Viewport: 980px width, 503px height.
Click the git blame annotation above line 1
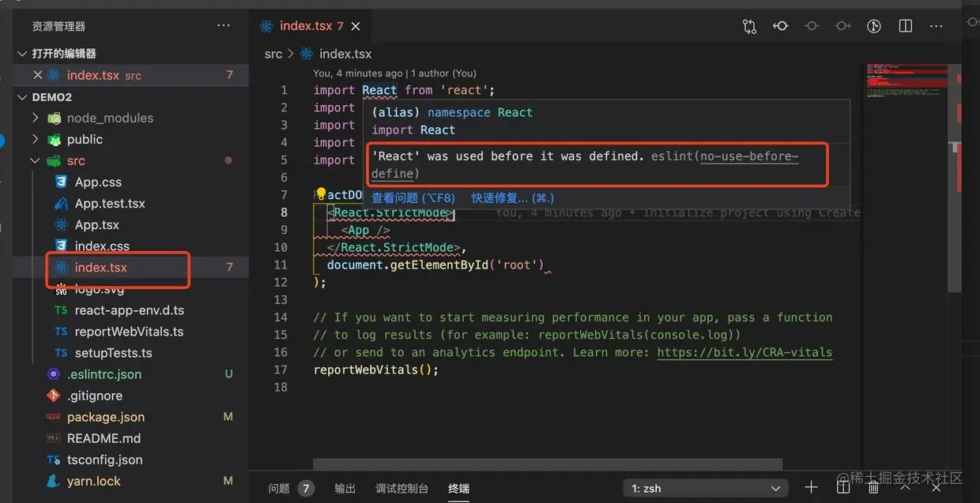coord(395,73)
